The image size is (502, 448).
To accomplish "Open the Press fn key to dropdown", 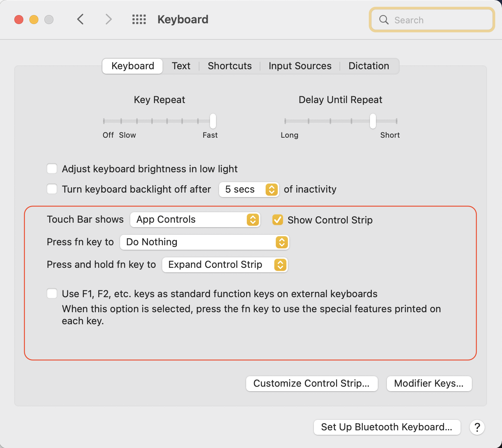I will tap(204, 242).
